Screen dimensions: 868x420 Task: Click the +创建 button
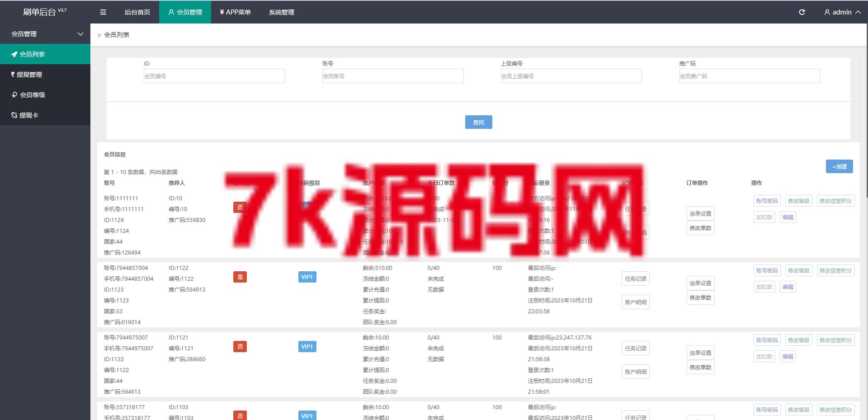click(840, 166)
